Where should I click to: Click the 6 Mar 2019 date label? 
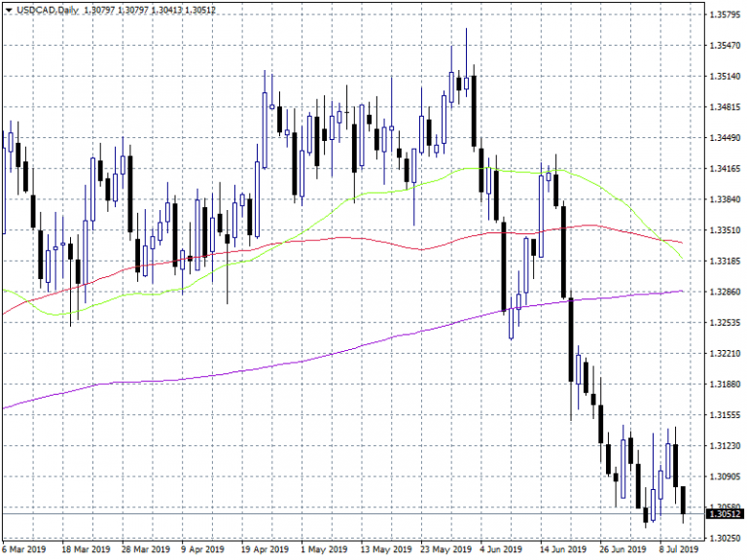coord(24,549)
